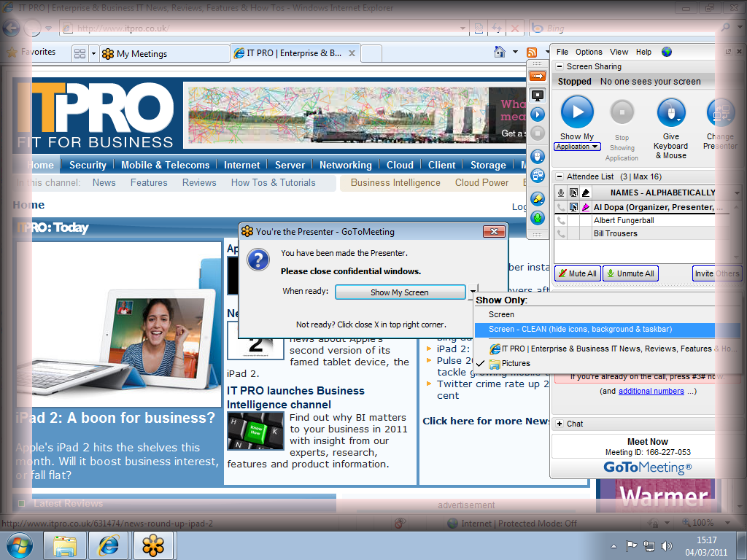Click the small change presenter icon on grab tab

coord(538,176)
